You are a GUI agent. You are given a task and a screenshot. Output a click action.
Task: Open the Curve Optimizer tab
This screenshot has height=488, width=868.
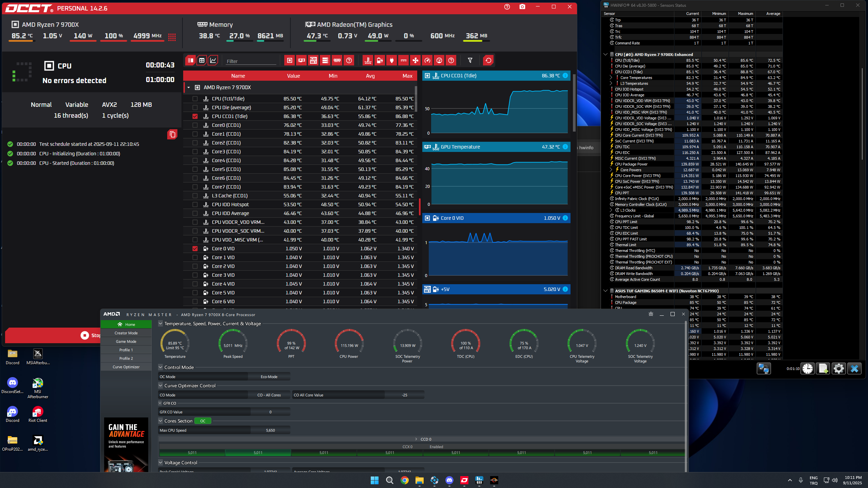coord(126,367)
